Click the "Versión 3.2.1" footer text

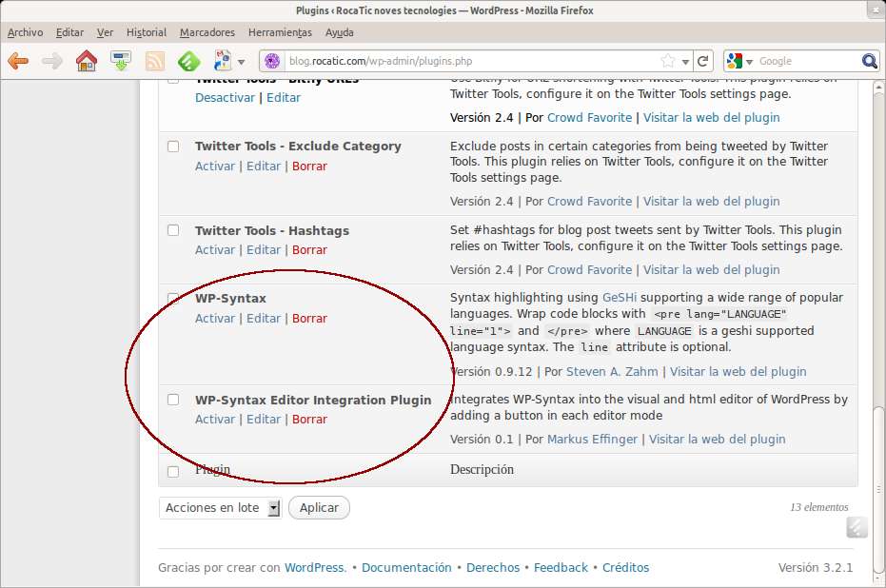(816, 568)
